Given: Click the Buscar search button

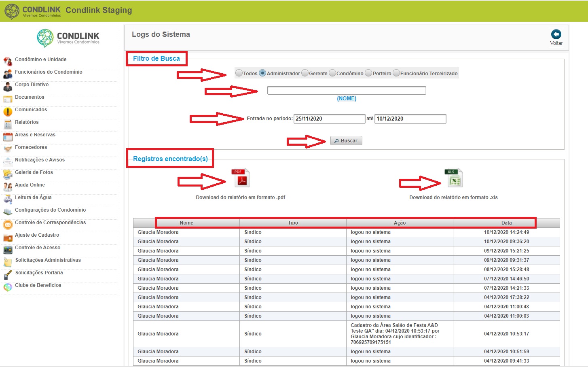Looking at the screenshot, I should tap(346, 140).
